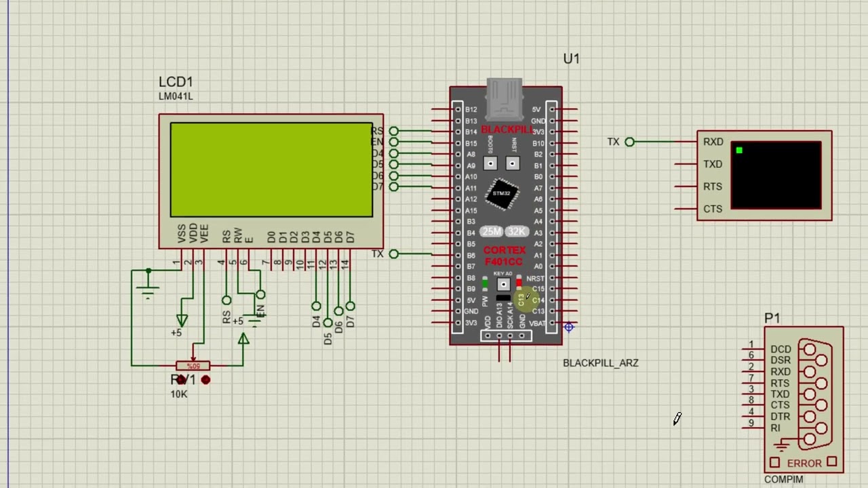Click the D7 terminal beside Blackpill pin A11

[x=394, y=187]
